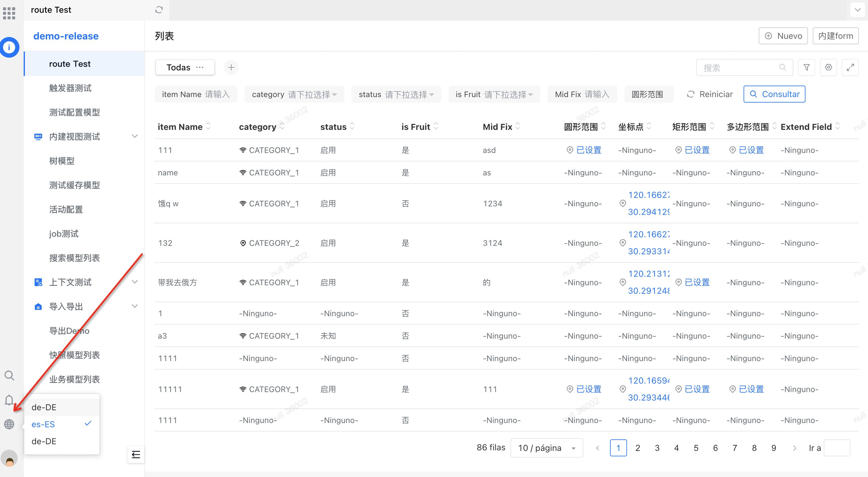Click the 圆形范围 filter field
The width and height of the screenshot is (868, 477).
tap(649, 94)
